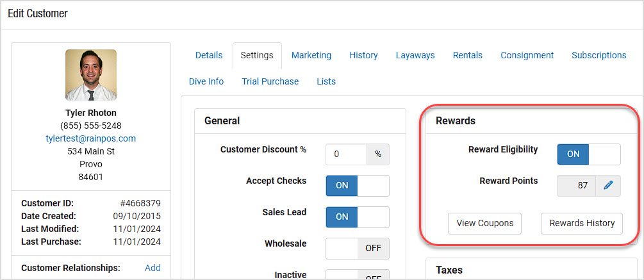Click Tyler Rhoton's profile photo

click(x=91, y=75)
